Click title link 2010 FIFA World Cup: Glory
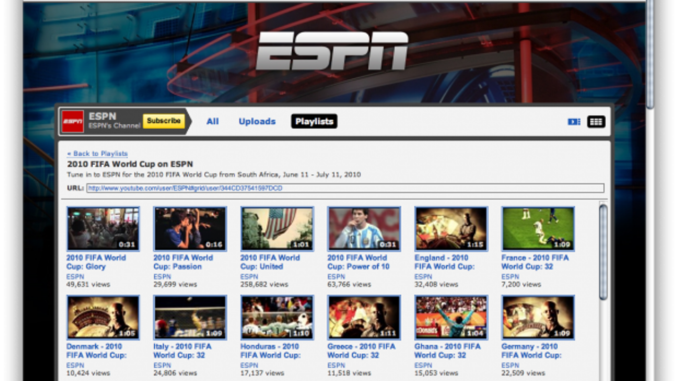The image size is (678, 381). 96,262
